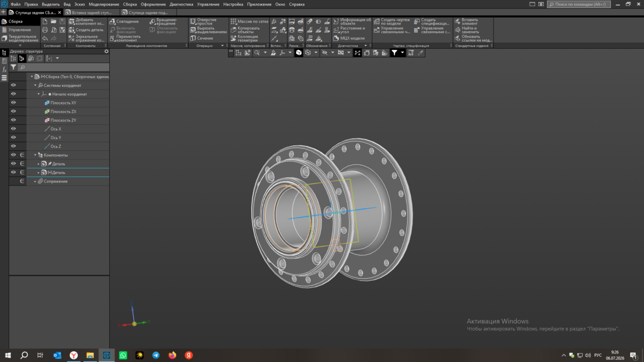Viewport: 644px width, 362px height.
Task: Click the filter funnel in the tree panel
Action: [x=14, y=67]
